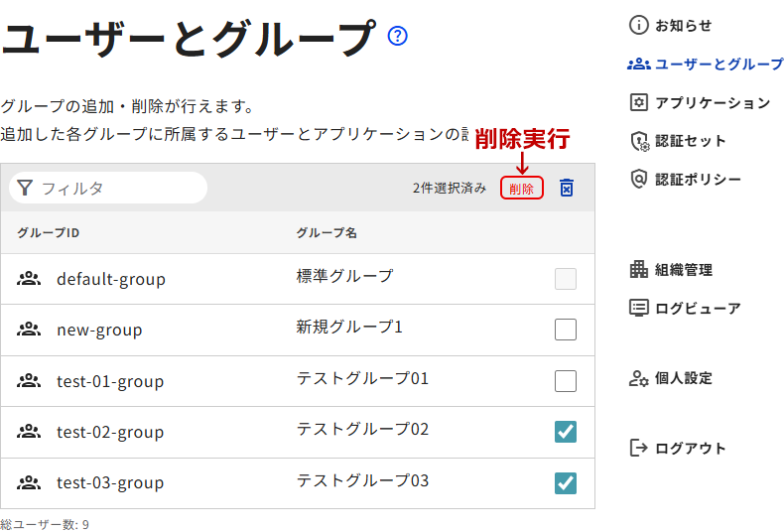Uncheck the test-03-group row checkbox
The height and width of the screenshot is (532, 784).
point(566,483)
